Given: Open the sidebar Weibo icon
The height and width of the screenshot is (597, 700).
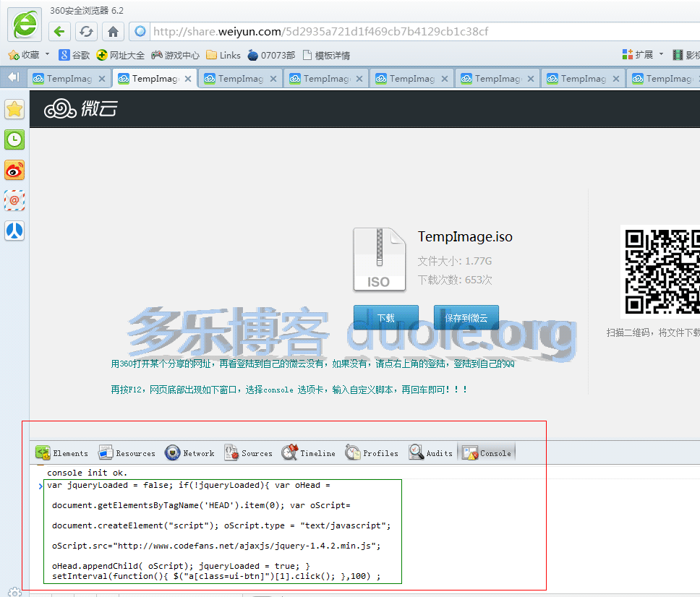Looking at the screenshot, I should pos(14,171).
